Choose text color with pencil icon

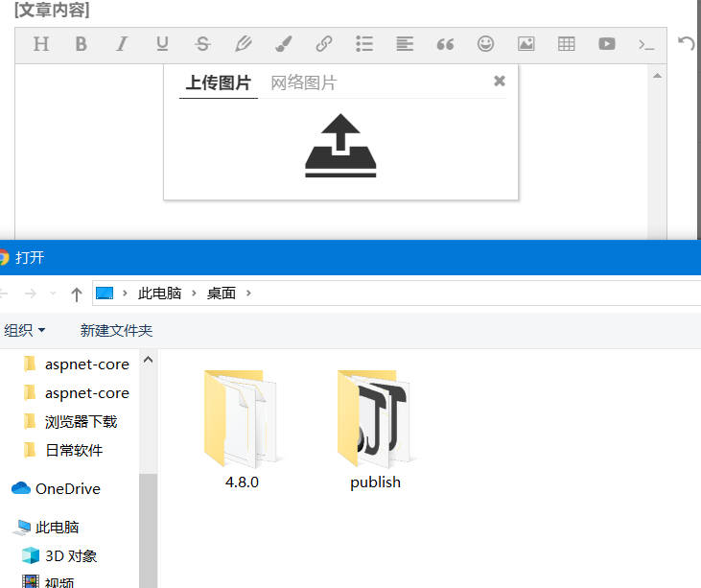244,44
